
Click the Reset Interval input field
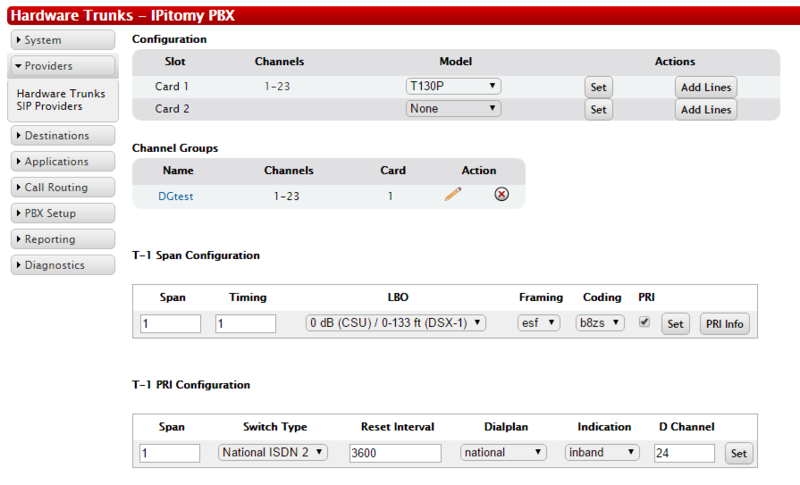[x=395, y=453]
